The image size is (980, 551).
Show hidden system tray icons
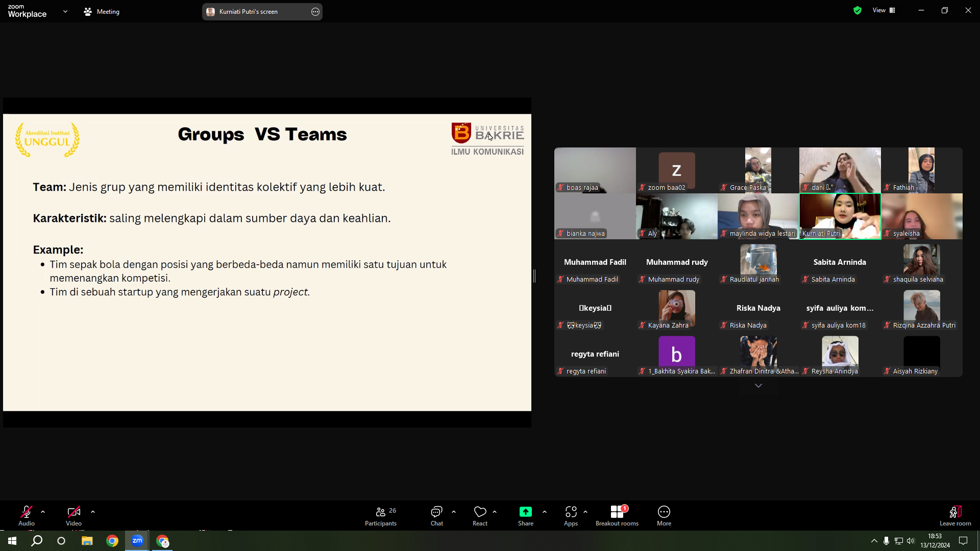coord(874,541)
